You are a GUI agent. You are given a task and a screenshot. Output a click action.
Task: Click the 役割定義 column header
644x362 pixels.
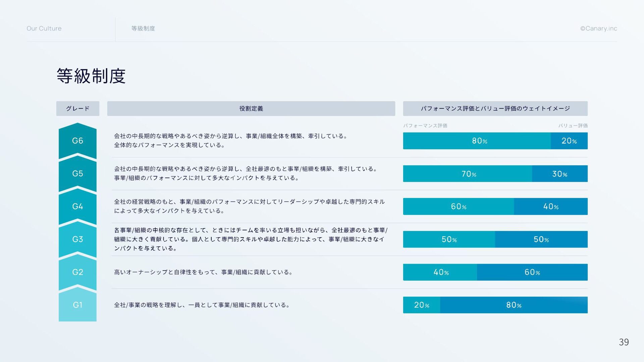251,109
